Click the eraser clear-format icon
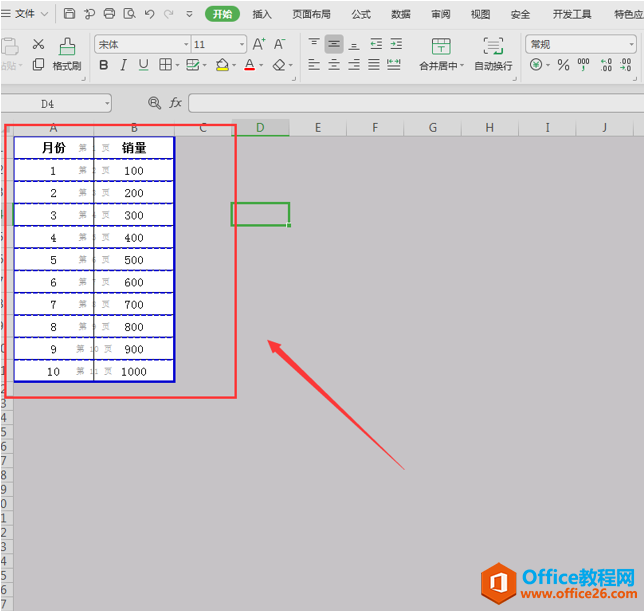Screen dimensions: 644x611 coord(279,64)
